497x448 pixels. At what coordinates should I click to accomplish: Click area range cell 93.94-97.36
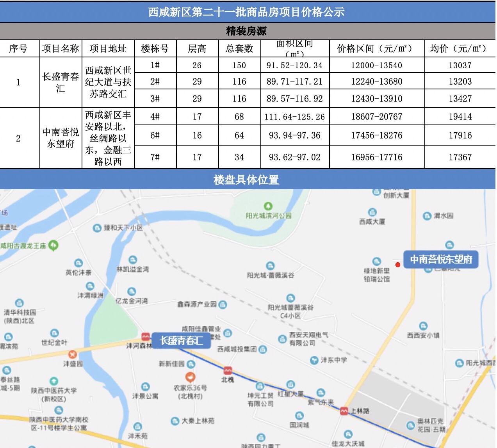[295, 135]
